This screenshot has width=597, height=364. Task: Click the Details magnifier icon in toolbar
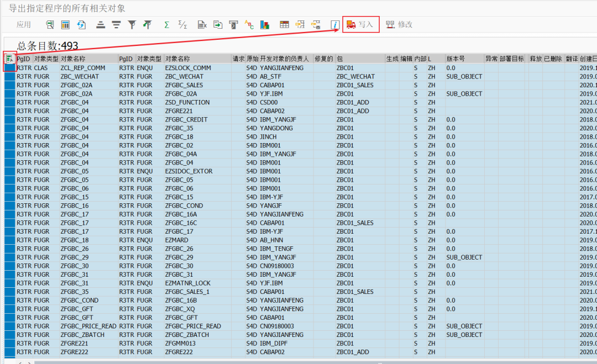point(50,25)
